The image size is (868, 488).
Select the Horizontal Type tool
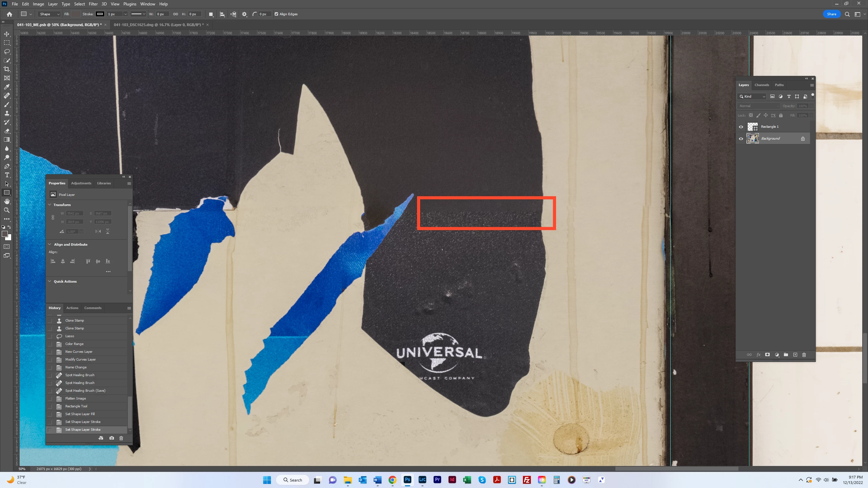7,175
